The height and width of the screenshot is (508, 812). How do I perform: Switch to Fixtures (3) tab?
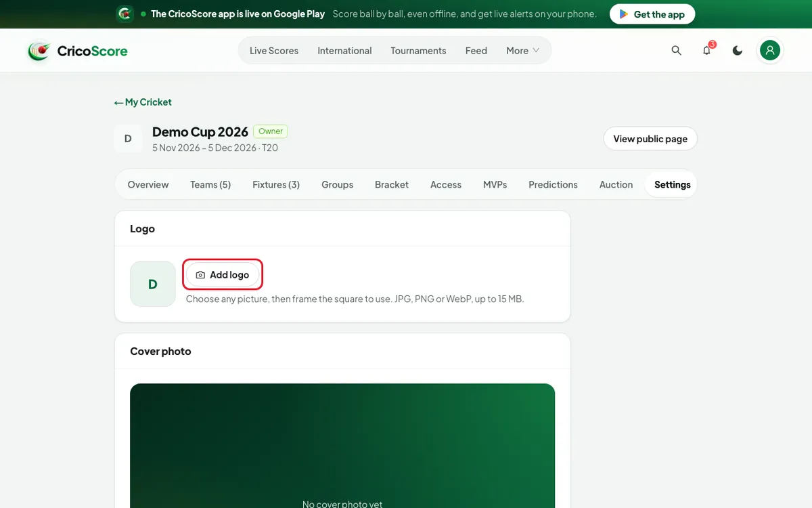point(276,184)
